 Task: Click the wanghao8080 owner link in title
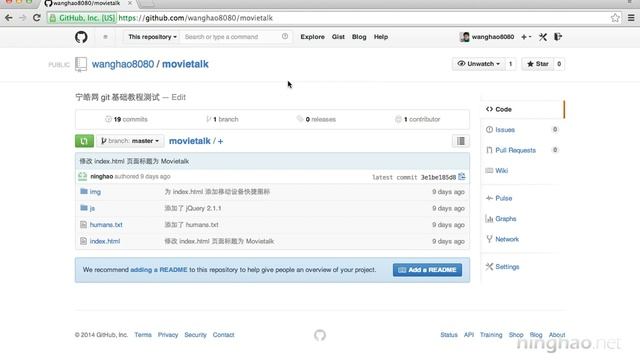coord(123,64)
